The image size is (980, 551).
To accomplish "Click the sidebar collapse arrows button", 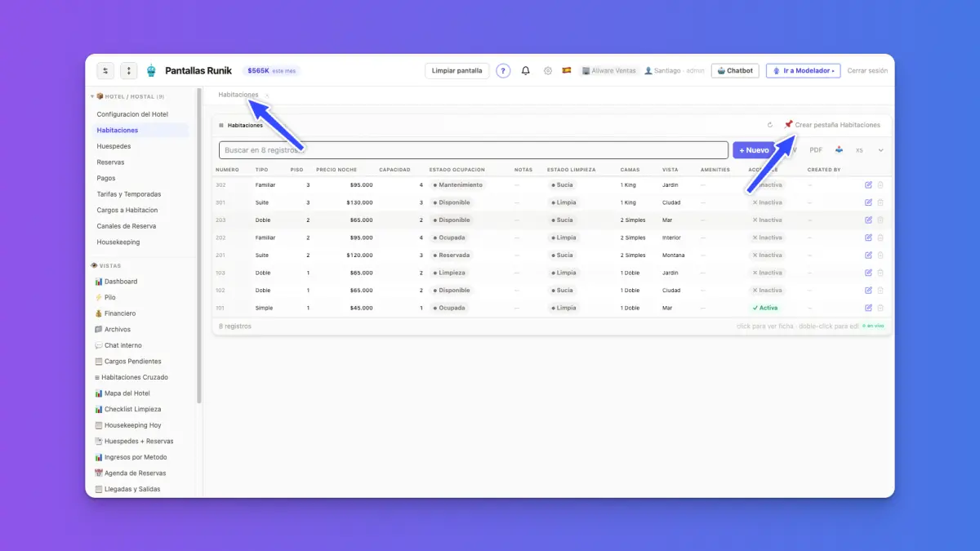I will coord(105,71).
